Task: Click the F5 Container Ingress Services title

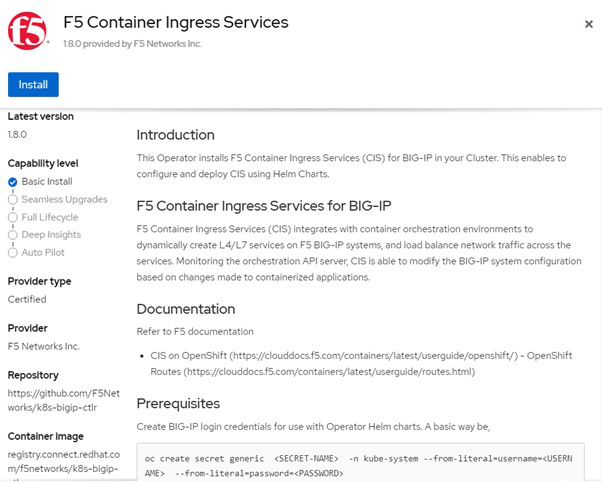Action: tap(175, 22)
